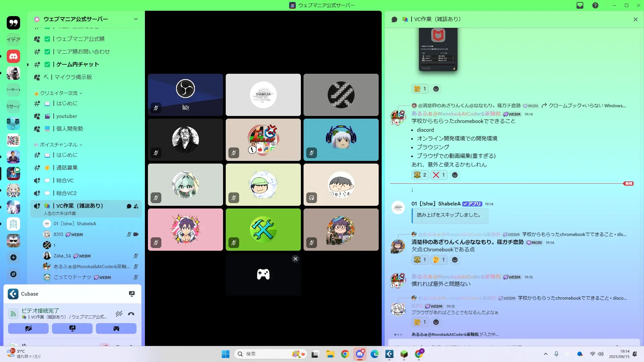
Task: Open replied message クロームブック→いらない Windows link
Action: [587, 106]
